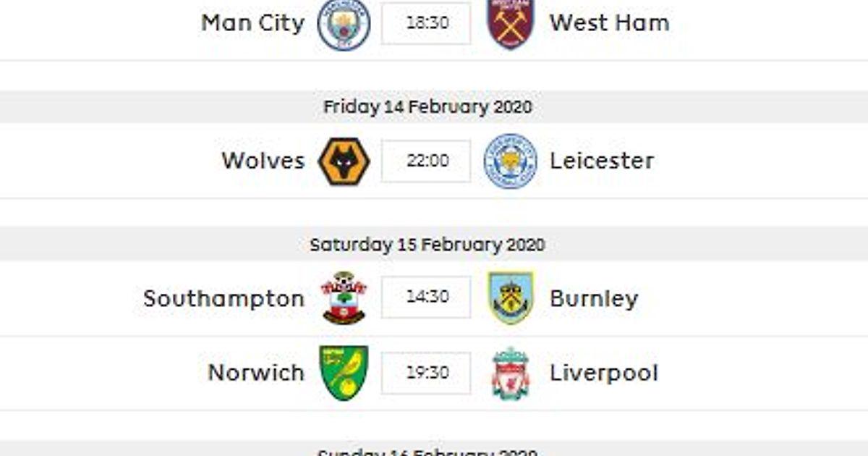The width and height of the screenshot is (868, 456).
Task: Select the Southampton team name
Action: coord(224,299)
